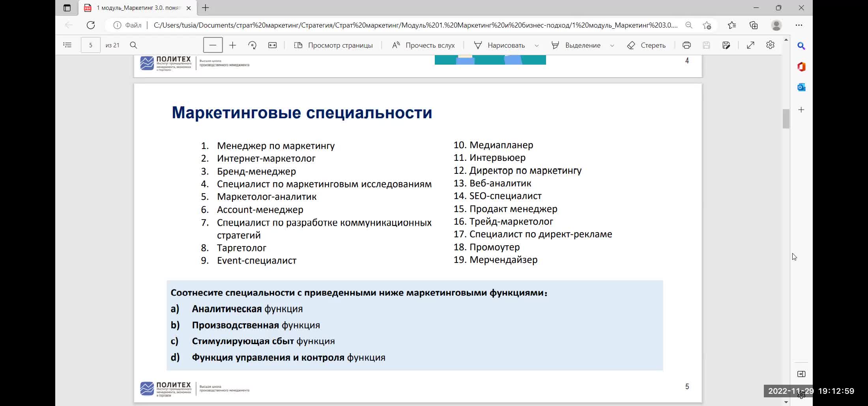The height and width of the screenshot is (406, 868).
Task: Open PDF viewer settings gear
Action: 770,45
